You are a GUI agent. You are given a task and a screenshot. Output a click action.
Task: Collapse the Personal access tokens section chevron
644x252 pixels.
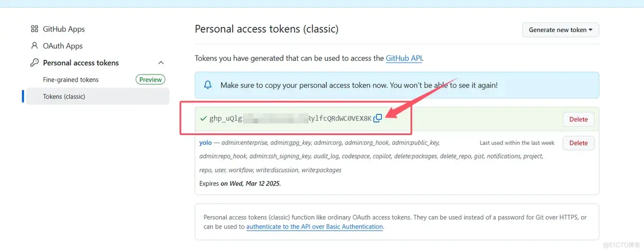pos(161,63)
